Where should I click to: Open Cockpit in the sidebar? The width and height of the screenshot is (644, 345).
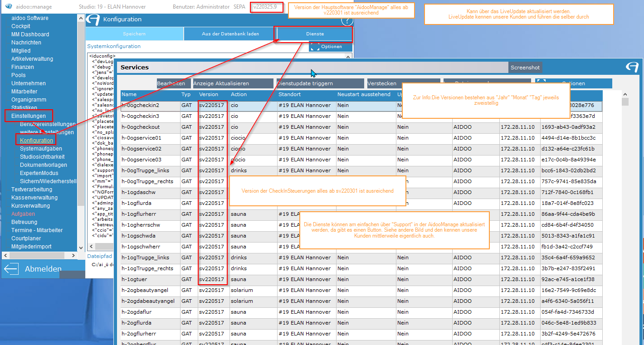(x=21, y=26)
